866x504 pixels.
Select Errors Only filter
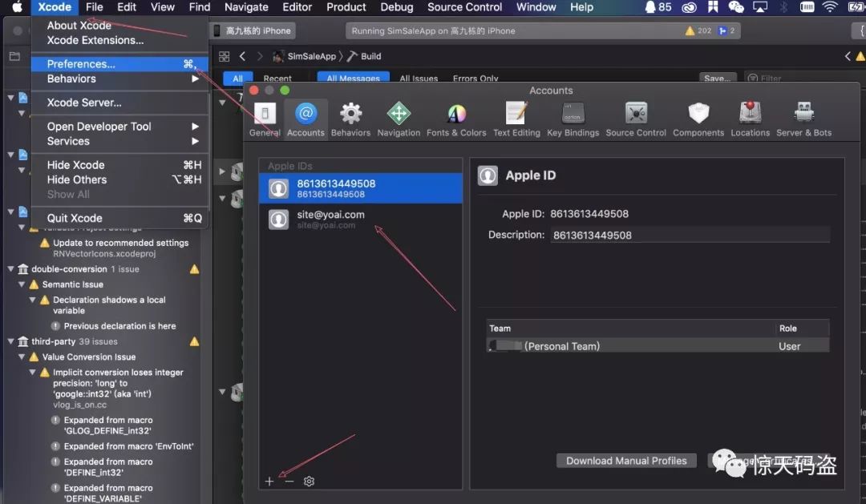[475, 79]
